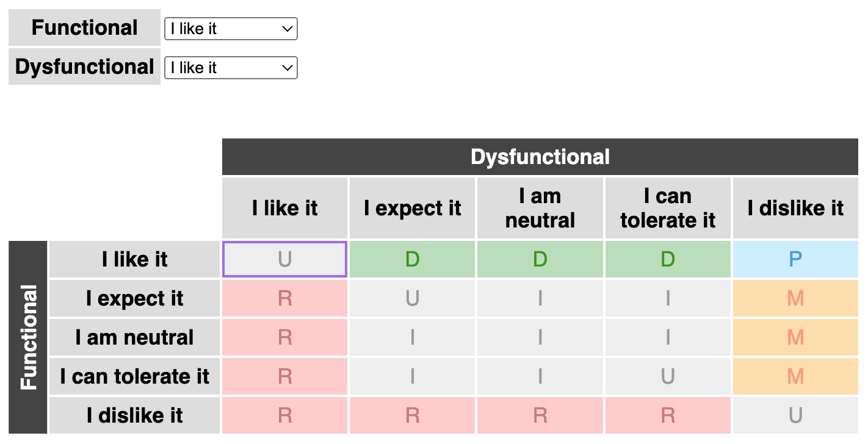Click the green D cell under 'I expect it'
Image resolution: width=868 pixels, height=444 pixels.
point(413,259)
